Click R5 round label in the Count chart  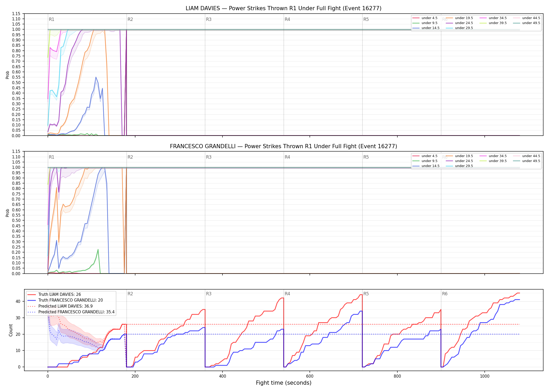[366, 294]
